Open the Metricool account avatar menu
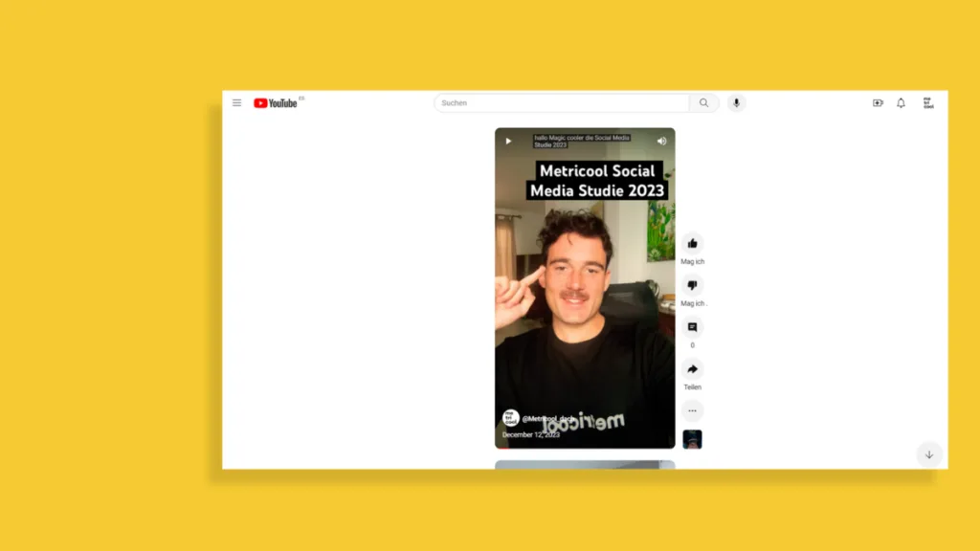Viewport: 980px width, 551px height. click(x=928, y=103)
